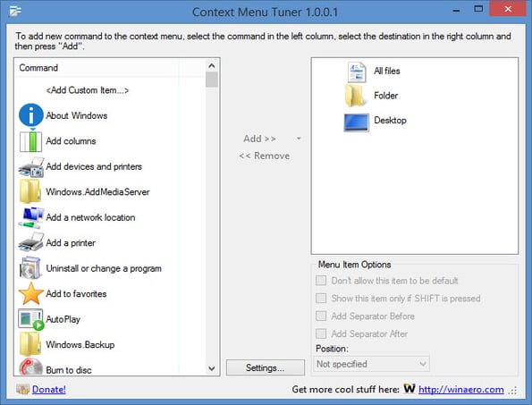Screen dimensions: 532x405
Task: Open the Settings... button
Action: point(266,367)
